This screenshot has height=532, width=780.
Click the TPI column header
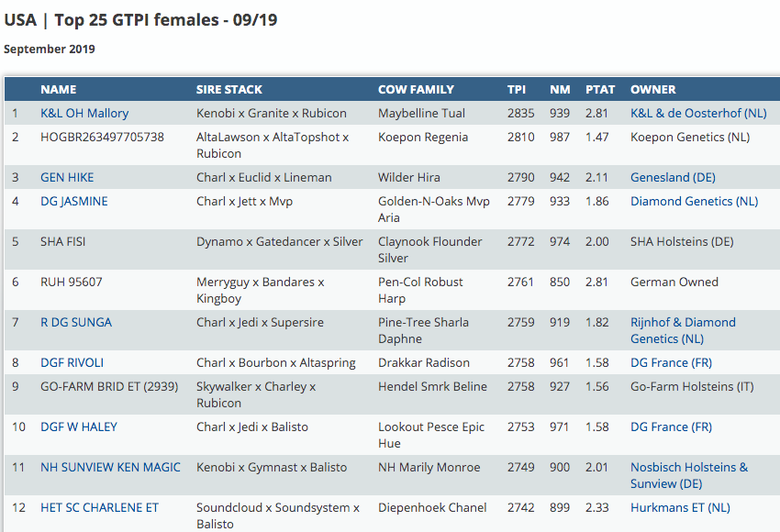(517, 90)
